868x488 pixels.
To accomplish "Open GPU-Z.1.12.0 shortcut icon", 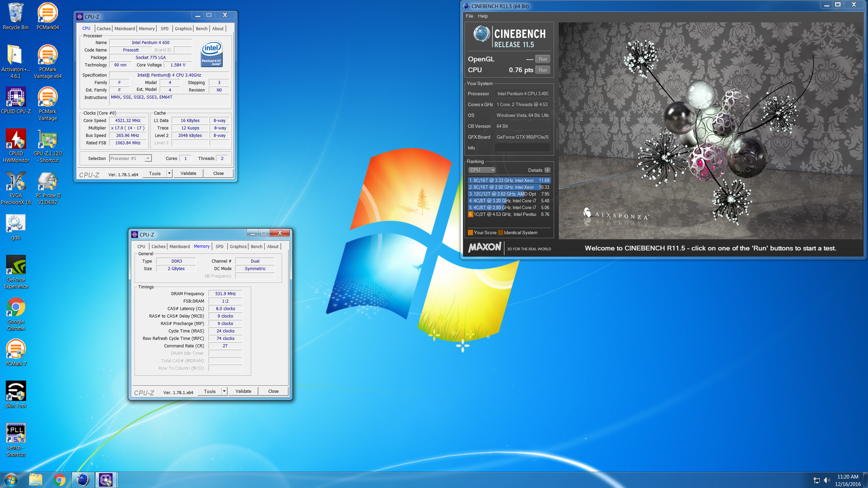I will (47, 146).
